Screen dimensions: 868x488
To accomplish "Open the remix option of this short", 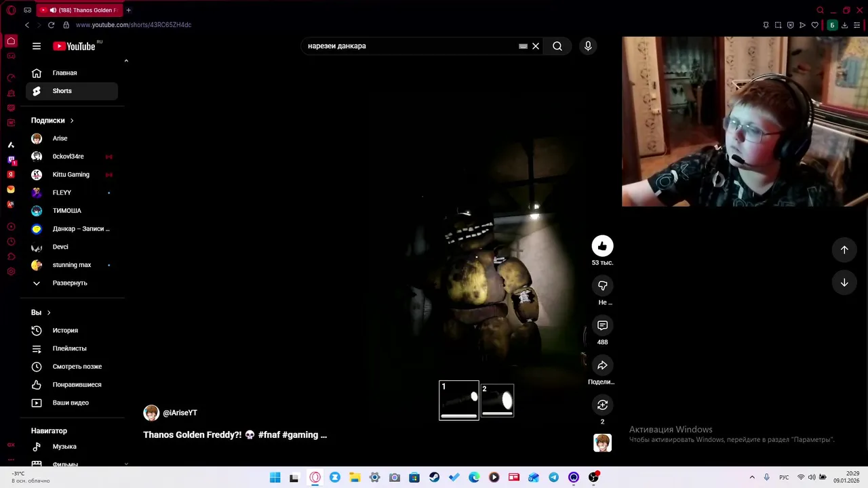I will tap(602, 405).
